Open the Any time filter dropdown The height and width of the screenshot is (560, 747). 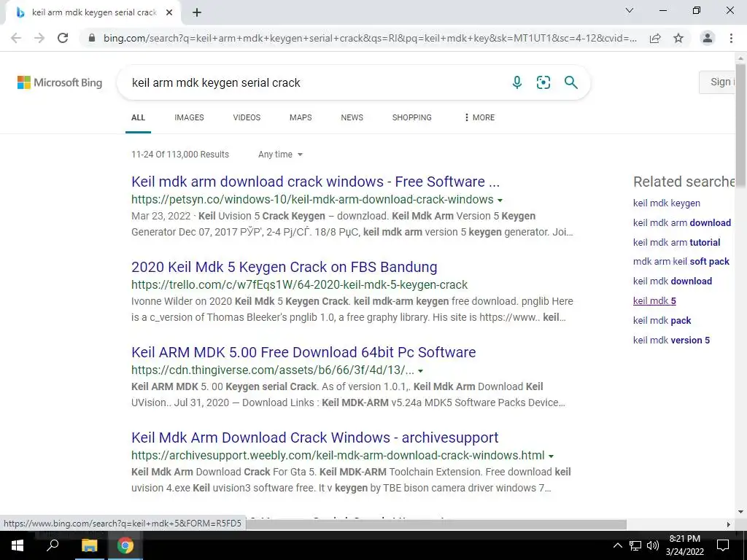tap(280, 155)
